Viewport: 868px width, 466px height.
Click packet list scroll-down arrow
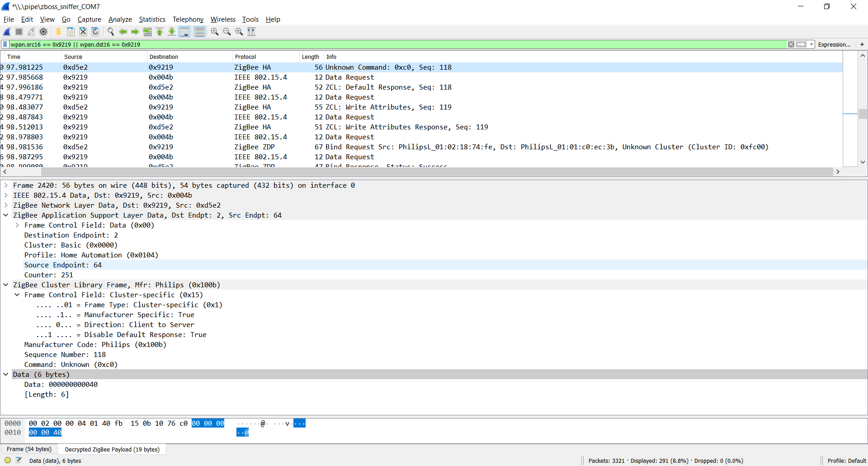863,162
